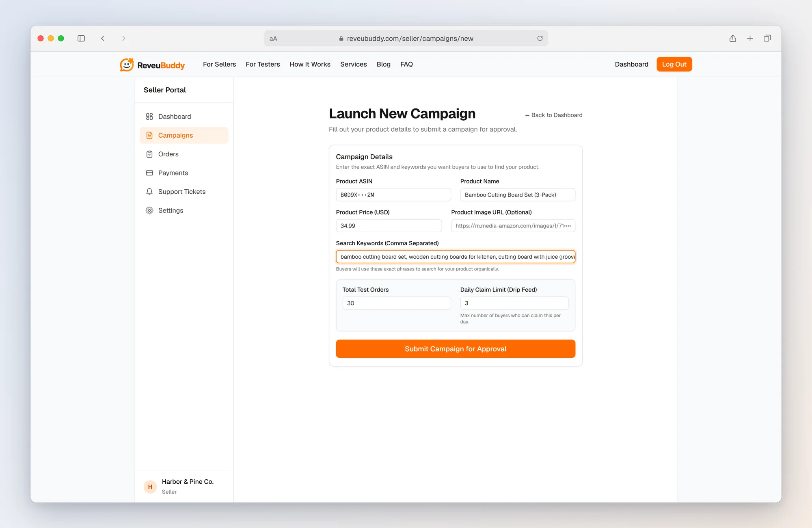The width and height of the screenshot is (812, 528).
Task: Open the browser share icon
Action: 733,38
